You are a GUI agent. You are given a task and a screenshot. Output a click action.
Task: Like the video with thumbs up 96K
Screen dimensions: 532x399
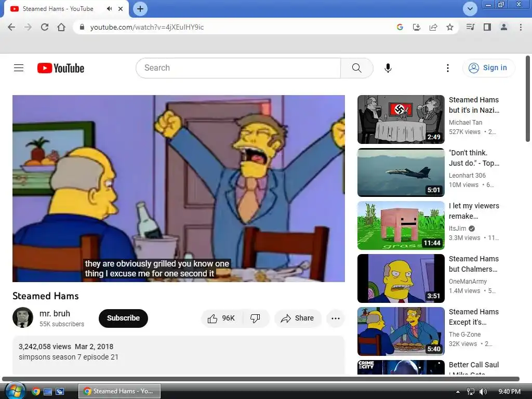[221, 318]
